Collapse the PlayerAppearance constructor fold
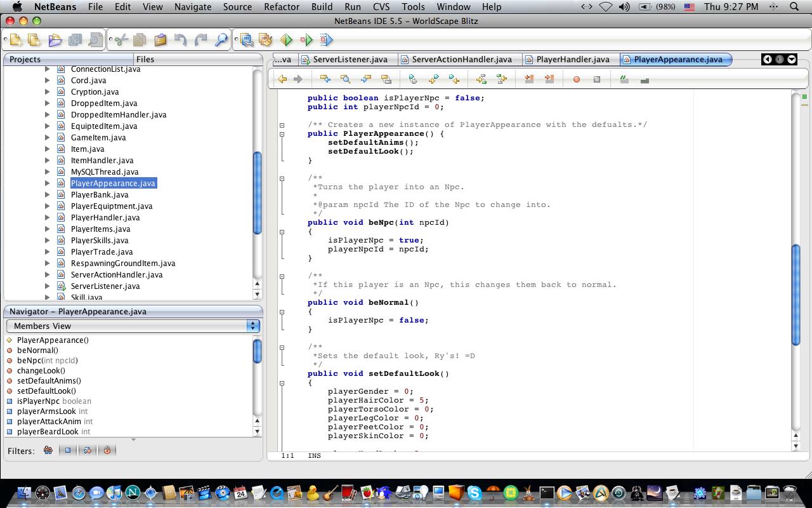812x508 pixels. coord(282,134)
